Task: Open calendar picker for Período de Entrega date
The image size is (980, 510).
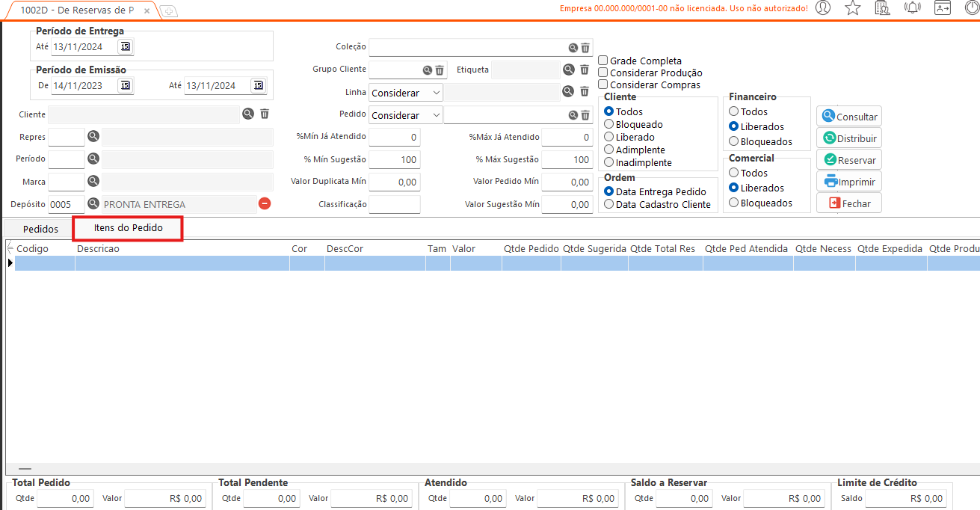Action: click(125, 46)
